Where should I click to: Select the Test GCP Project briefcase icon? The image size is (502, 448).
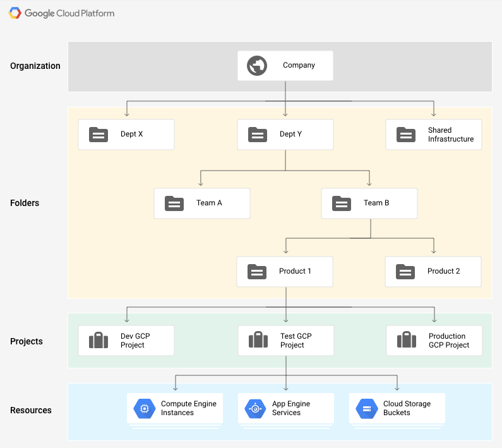coord(258,340)
